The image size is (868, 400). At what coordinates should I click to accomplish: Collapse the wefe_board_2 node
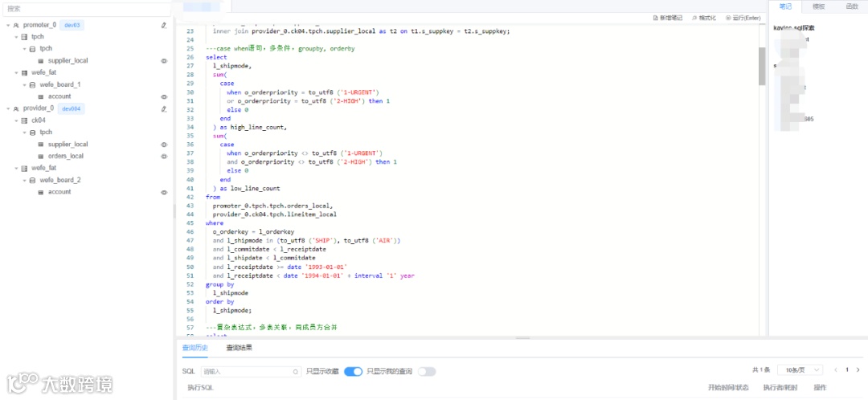pos(24,180)
